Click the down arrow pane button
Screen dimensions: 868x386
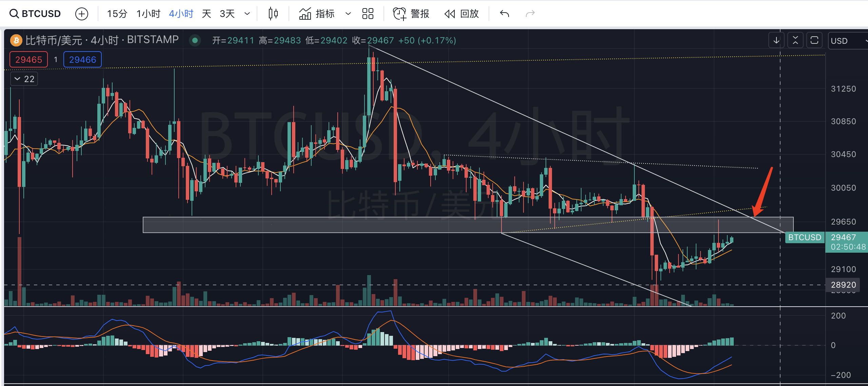776,40
